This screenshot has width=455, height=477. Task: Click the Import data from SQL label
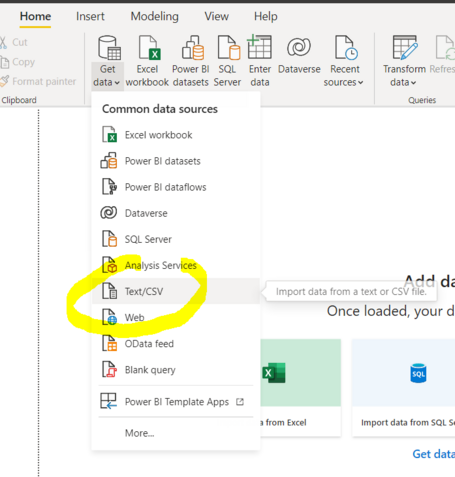click(x=408, y=423)
